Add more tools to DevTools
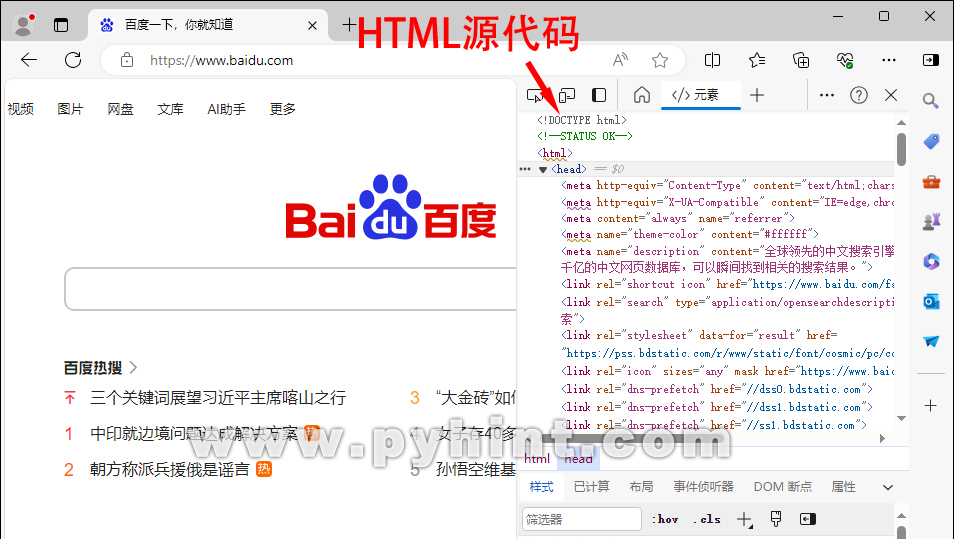 pos(757,95)
